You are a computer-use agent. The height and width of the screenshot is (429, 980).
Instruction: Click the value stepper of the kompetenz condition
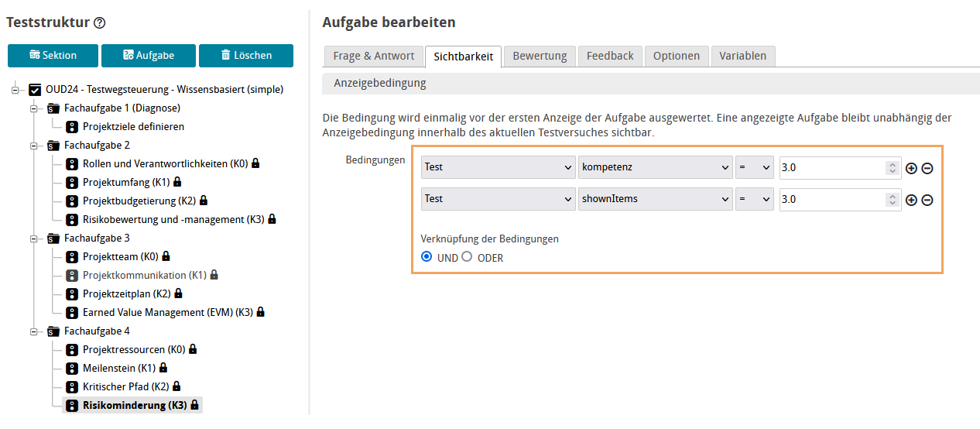pos(892,167)
